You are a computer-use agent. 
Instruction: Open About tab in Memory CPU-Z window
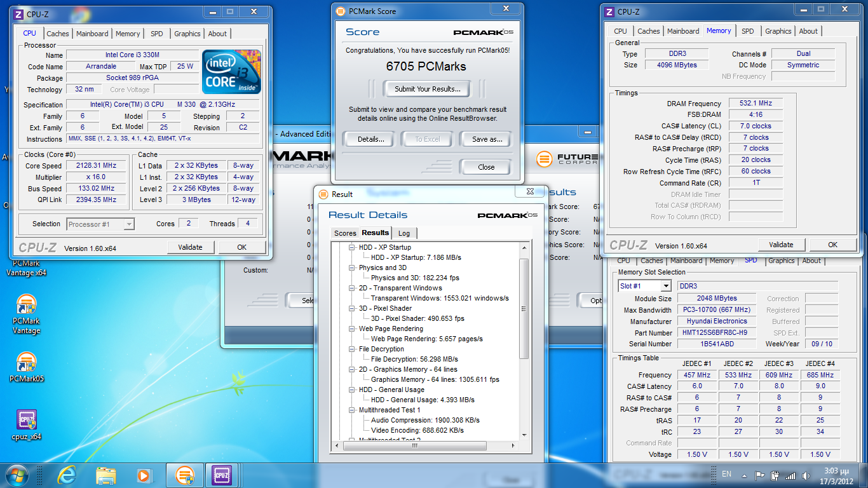[808, 31]
